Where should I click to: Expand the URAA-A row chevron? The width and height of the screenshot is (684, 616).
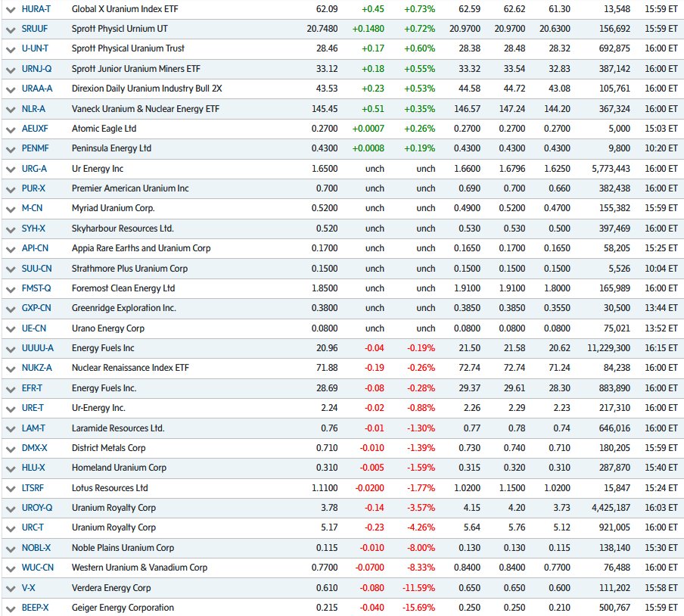pyautogui.click(x=10, y=89)
